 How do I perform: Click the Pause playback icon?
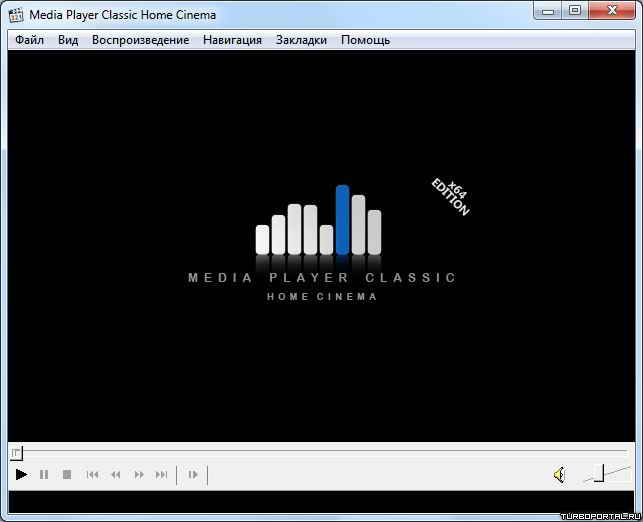tap(44, 475)
